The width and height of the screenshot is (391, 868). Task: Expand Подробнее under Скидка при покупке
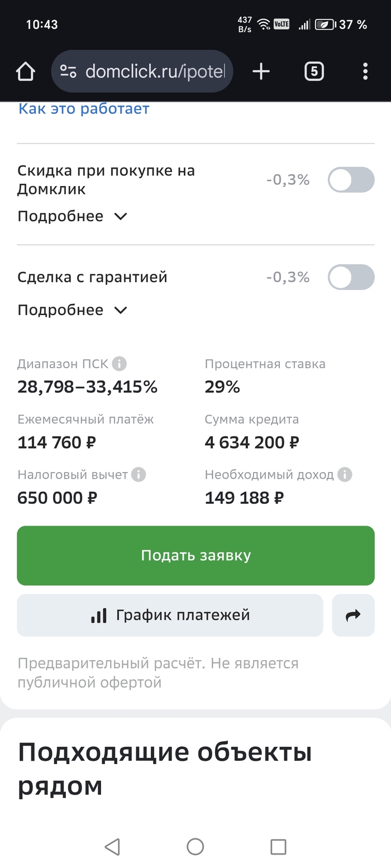73,216
